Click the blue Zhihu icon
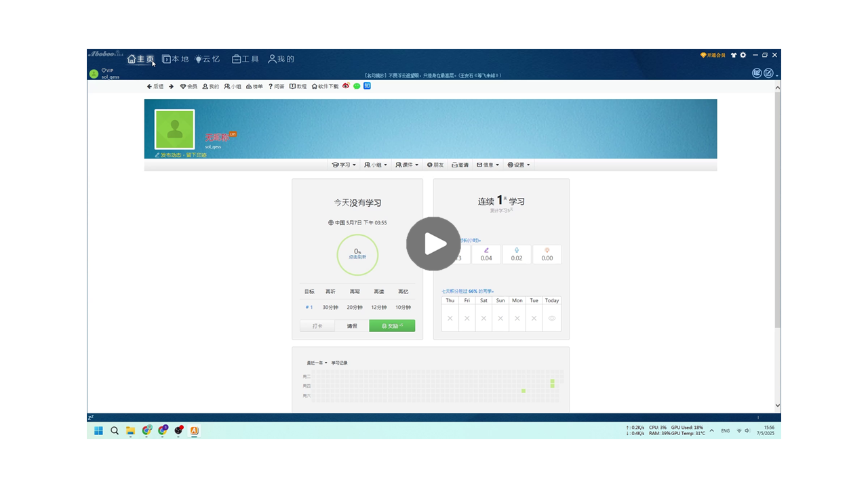 click(x=367, y=86)
